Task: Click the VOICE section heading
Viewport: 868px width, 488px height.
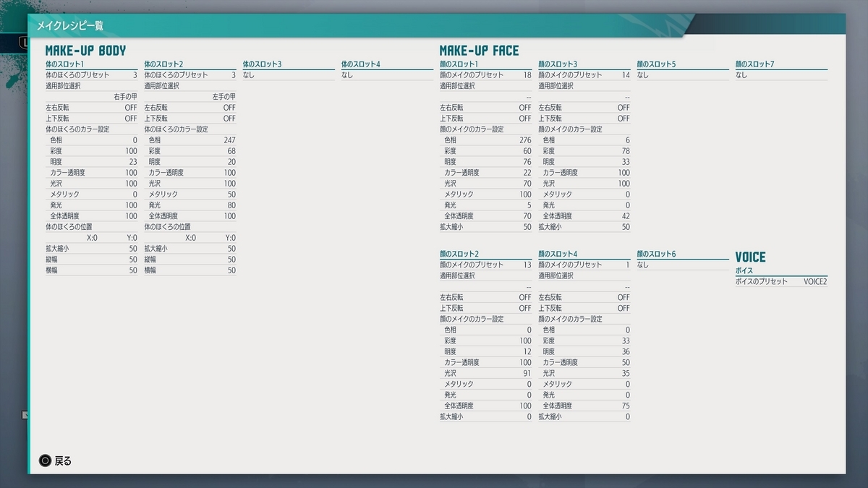Action: coord(750,257)
